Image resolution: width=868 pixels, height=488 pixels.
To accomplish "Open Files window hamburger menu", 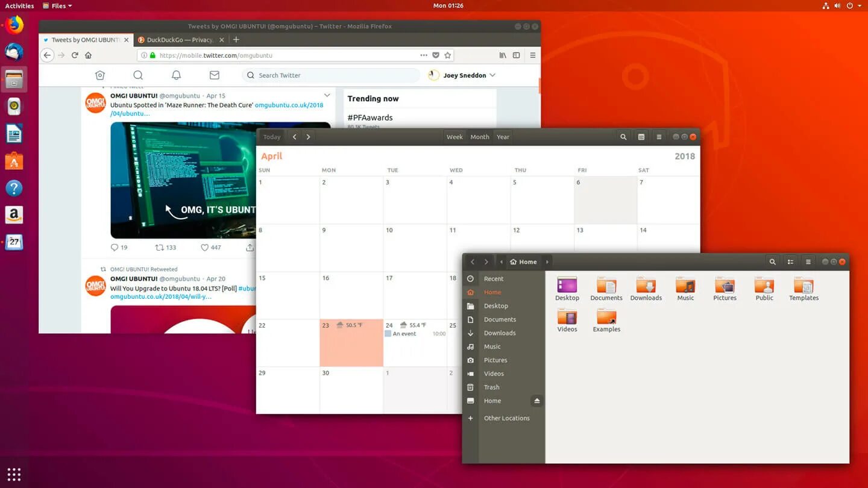I will click(x=808, y=261).
